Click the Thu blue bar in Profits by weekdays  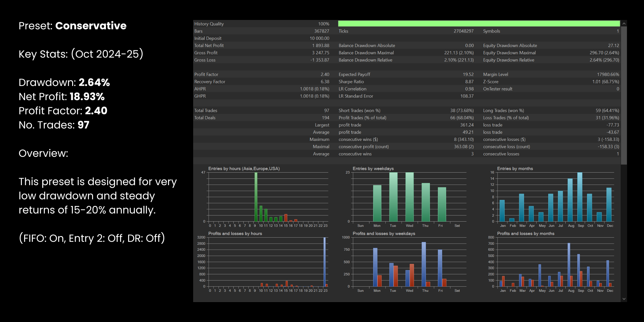[x=423, y=264]
